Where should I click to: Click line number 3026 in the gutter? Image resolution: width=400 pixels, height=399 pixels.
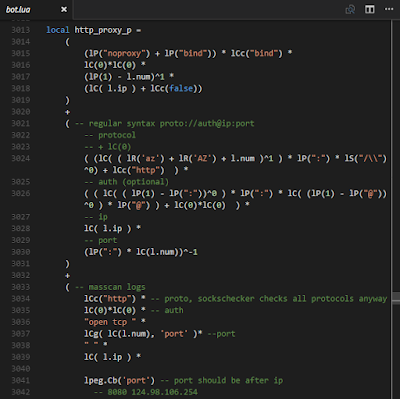(x=21, y=193)
